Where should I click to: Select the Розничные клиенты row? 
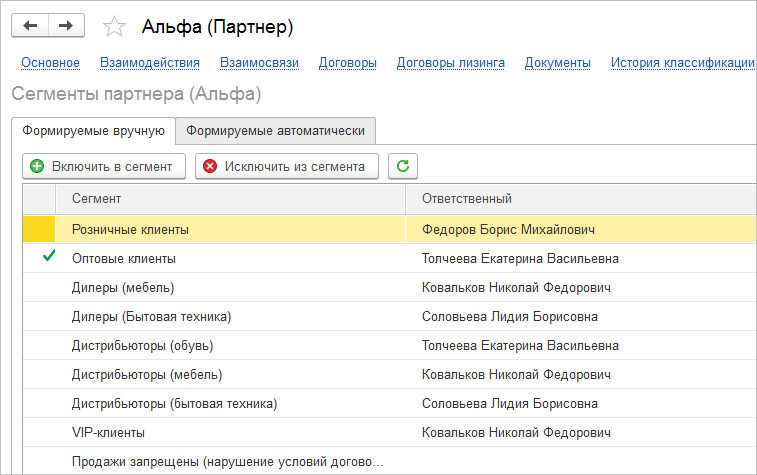pyautogui.click(x=130, y=229)
